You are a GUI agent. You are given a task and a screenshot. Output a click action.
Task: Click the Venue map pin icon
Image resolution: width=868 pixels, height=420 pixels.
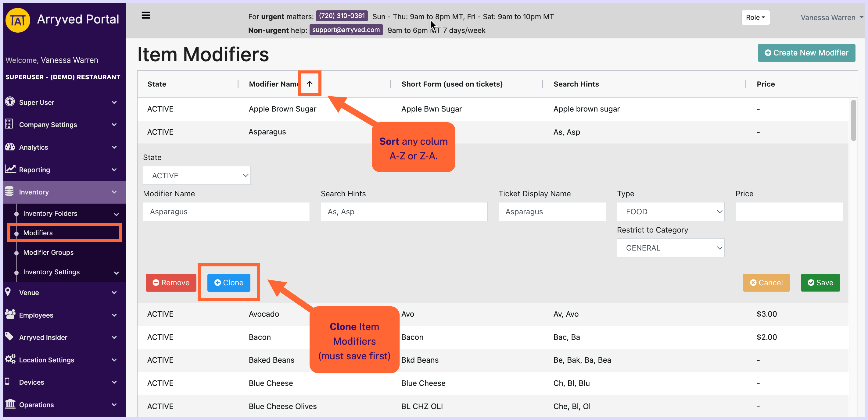click(8, 292)
